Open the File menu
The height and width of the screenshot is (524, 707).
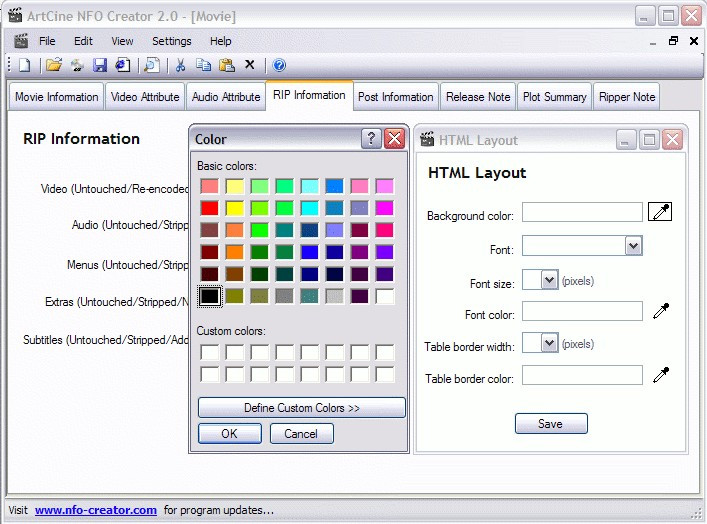[x=47, y=41]
